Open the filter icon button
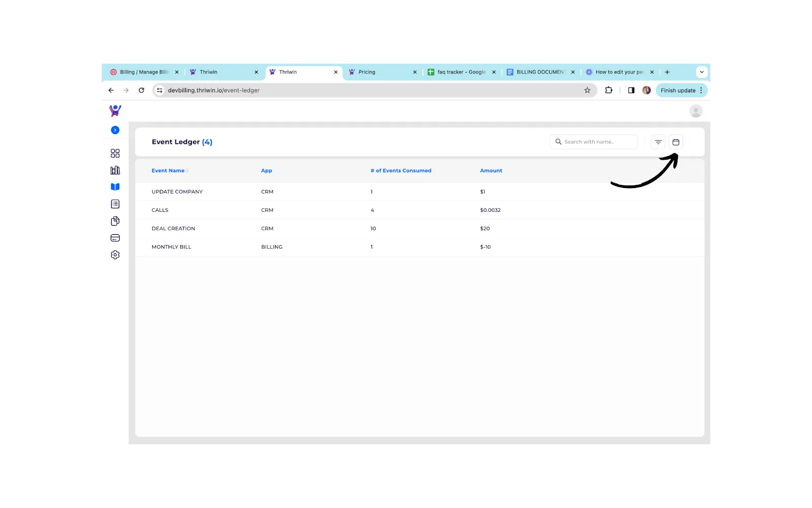 pos(658,142)
